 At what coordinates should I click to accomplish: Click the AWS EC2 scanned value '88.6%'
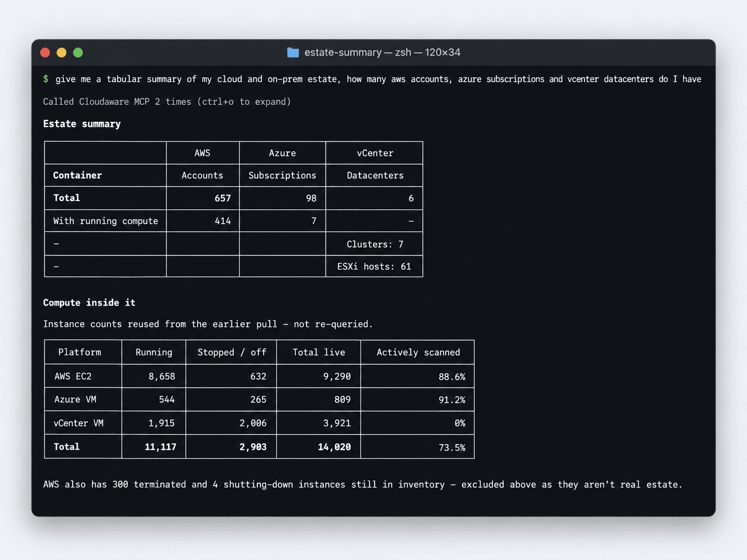click(x=452, y=377)
